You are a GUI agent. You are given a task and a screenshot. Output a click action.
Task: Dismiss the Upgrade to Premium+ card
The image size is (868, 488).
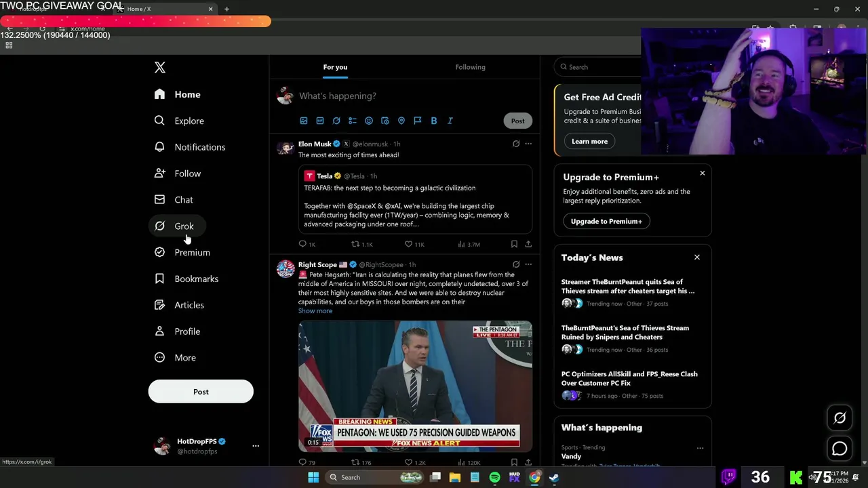tap(702, 174)
